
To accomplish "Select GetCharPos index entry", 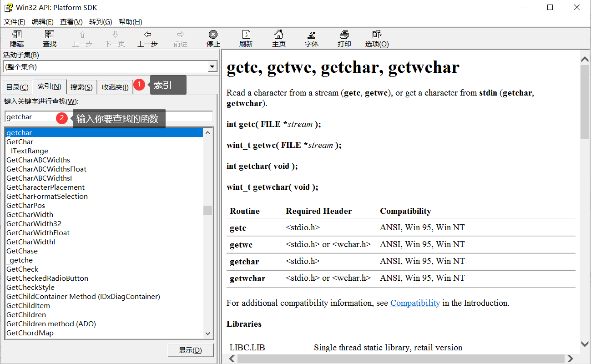I will point(26,206).
